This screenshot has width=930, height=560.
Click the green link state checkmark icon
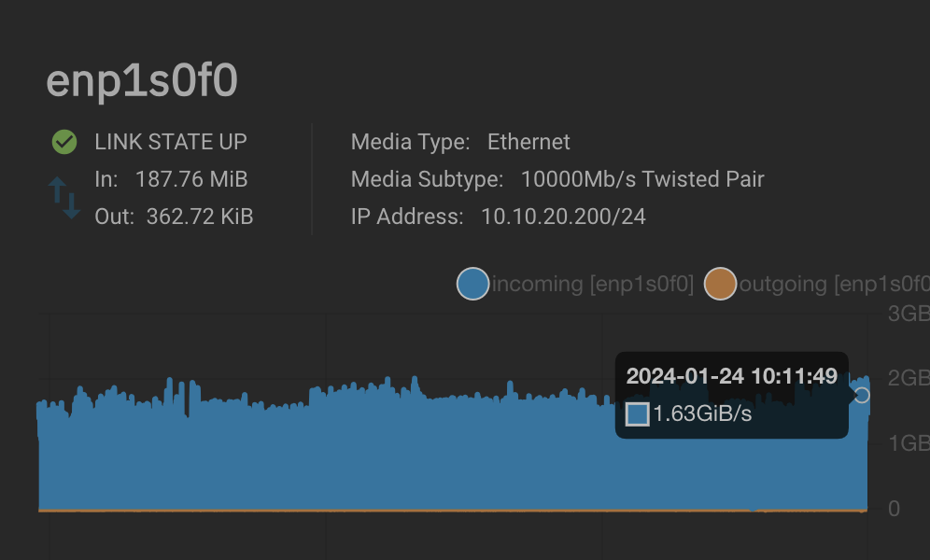pos(64,142)
